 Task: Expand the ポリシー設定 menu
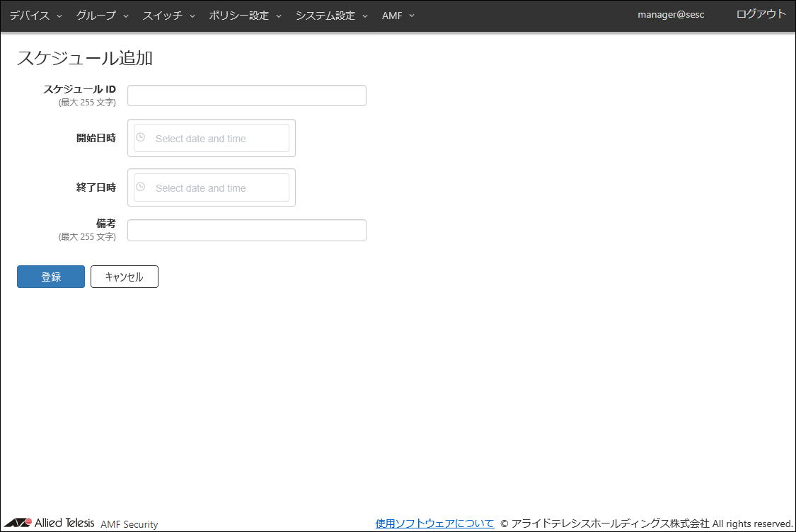point(245,16)
